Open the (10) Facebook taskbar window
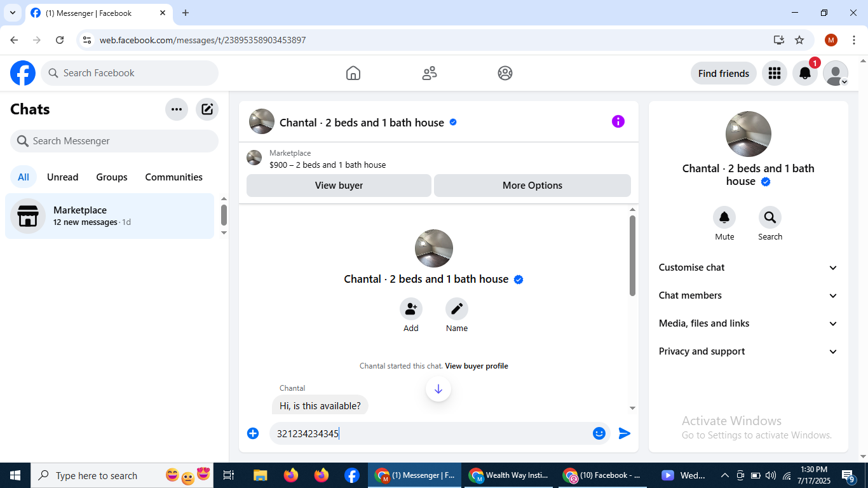This screenshot has height=488, width=868. click(602, 475)
